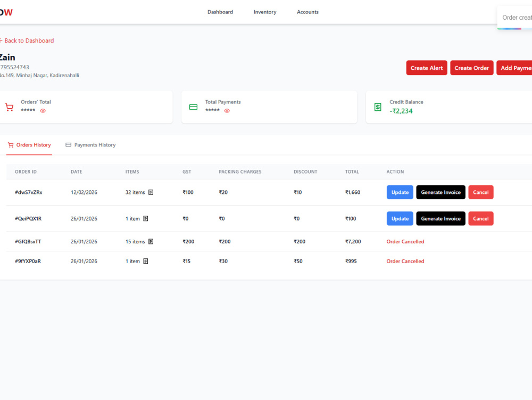Click the total ₹995
Viewport: 532px width, 400px height.
pos(351,261)
